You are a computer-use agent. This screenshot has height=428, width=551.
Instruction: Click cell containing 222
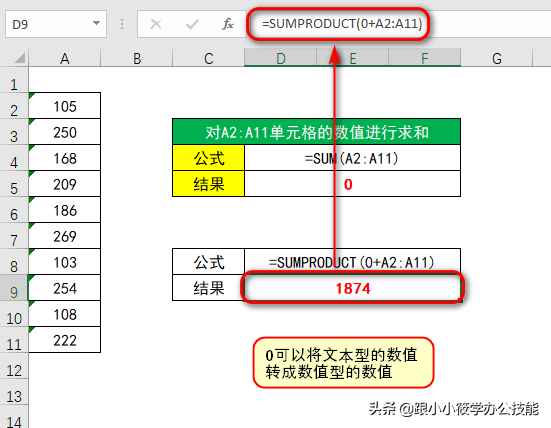pos(65,340)
